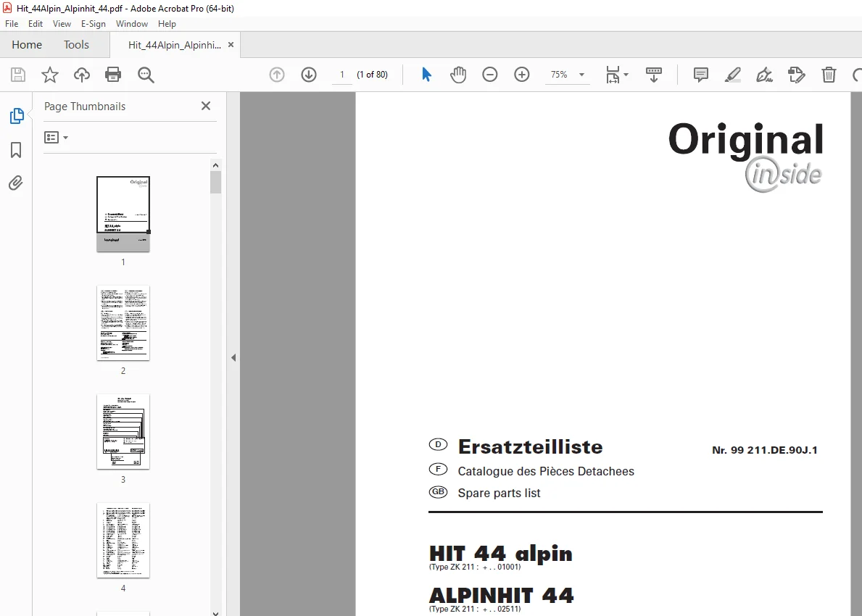Click the Save file icon
The image size is (862, 616).
pos(18,75)
